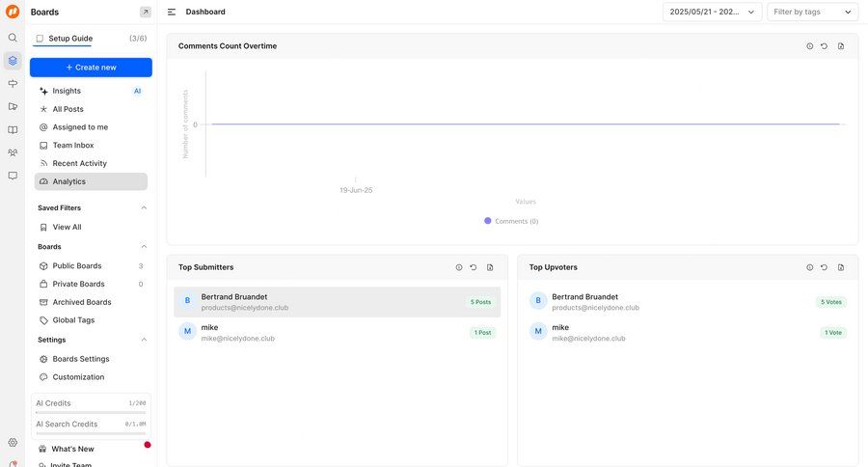Viewport: 868px width, 467px height.
Task: Click Bertrand's B avatar in Top Submitters
Action: click(x=187, y=301)
